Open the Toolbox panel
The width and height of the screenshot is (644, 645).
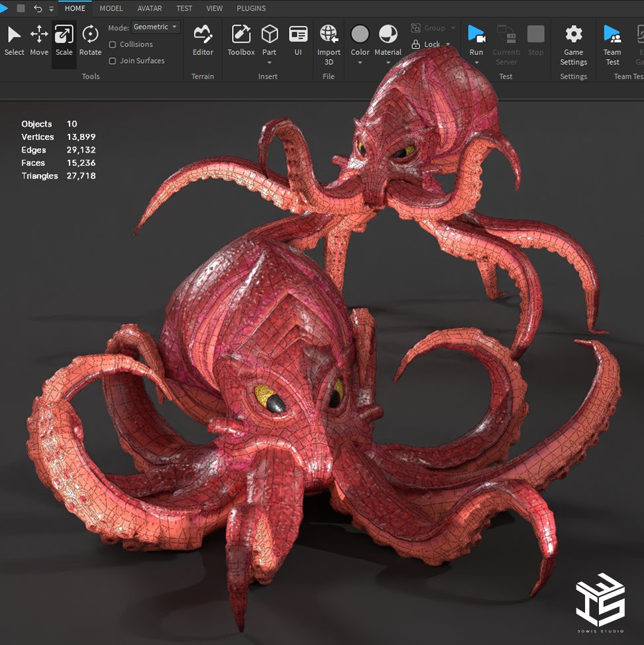[x=240, y=34]
